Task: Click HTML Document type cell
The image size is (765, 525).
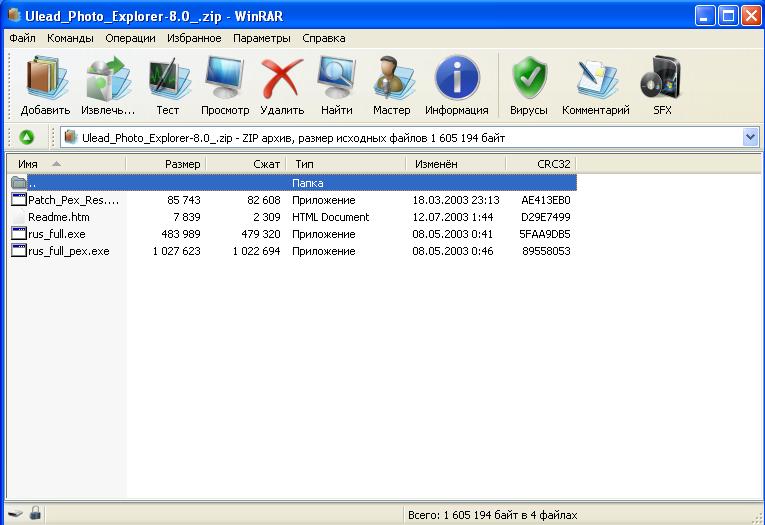Action: [330, 217]
